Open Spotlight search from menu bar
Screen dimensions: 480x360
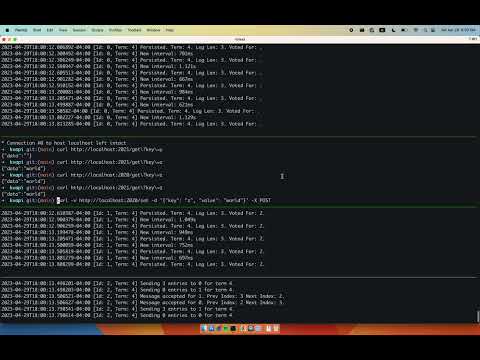pyautogui.click(x=425, y=30)
